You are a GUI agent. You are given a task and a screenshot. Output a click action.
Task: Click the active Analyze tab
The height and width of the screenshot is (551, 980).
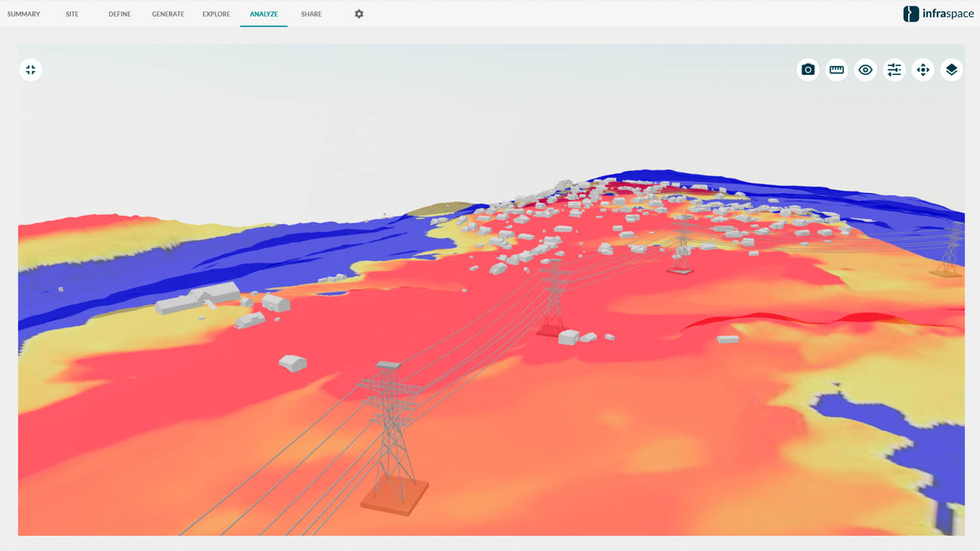(264, 14)
